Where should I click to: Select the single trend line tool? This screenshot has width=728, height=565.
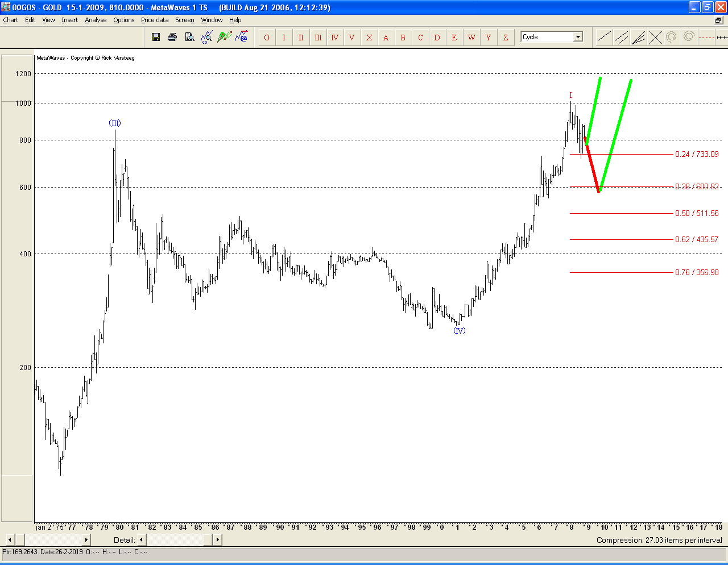click(604, 38)
